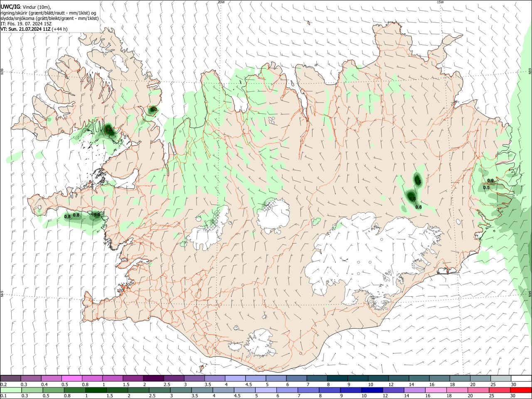
Task: Pick the darkest green 1–1.5 lower scale swatch
Action: point(96,390)
